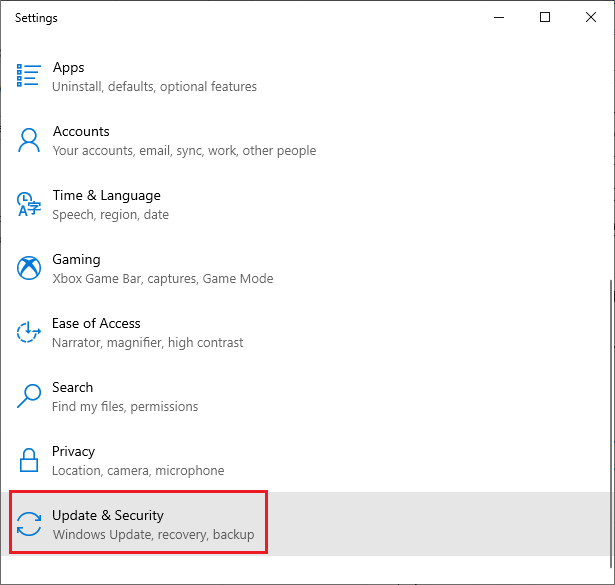Click the Privacy padlock icon
The image size is (615, 585).
pyautogui.click(x=30, y=460)
